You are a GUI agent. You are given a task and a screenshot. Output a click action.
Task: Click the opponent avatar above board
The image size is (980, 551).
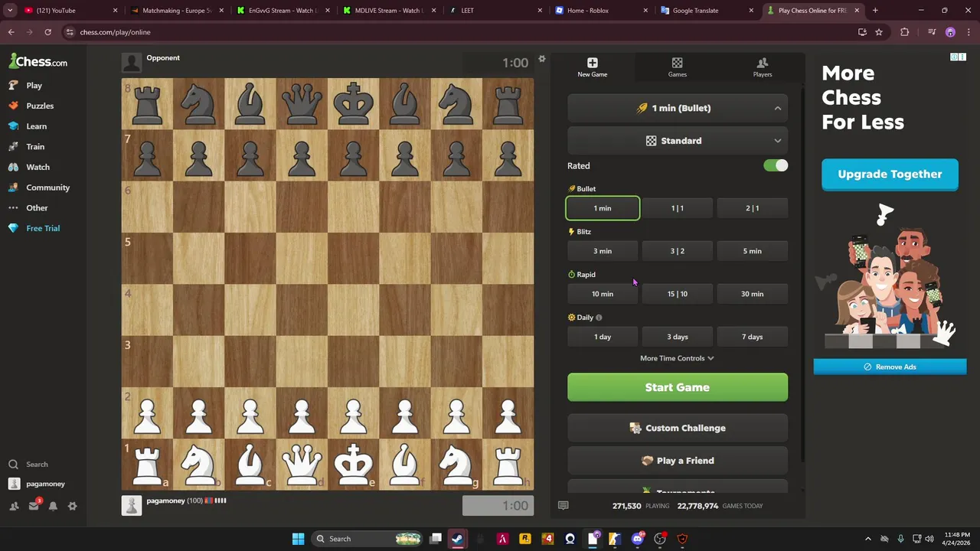click(x=132, y=63)
